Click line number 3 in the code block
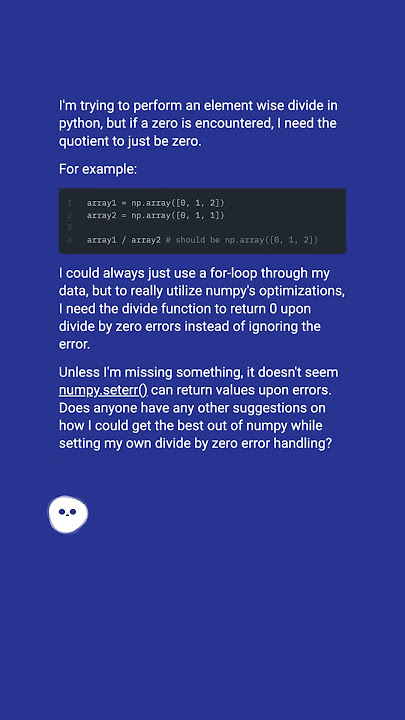The image size is (405, 720). pos(69,228)
